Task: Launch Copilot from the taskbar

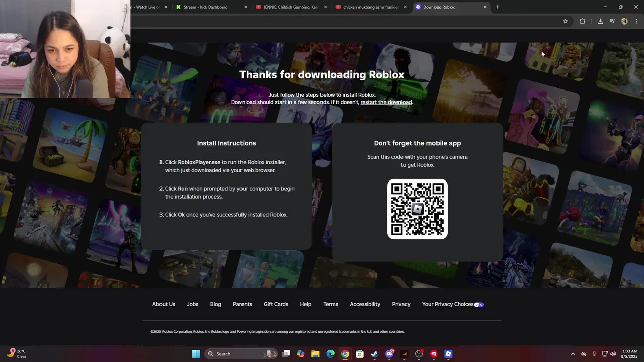Action: 301,354
